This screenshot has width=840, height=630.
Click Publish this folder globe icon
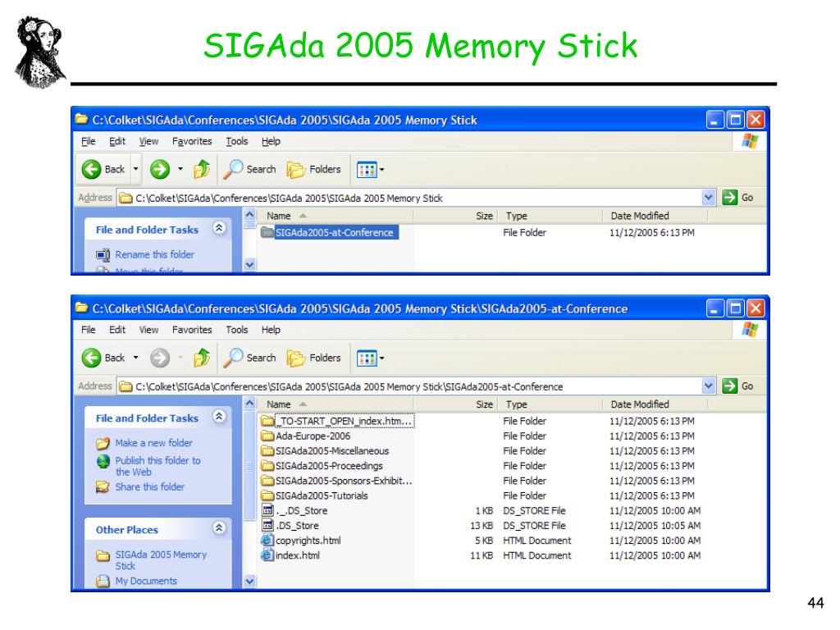[103, 461]
